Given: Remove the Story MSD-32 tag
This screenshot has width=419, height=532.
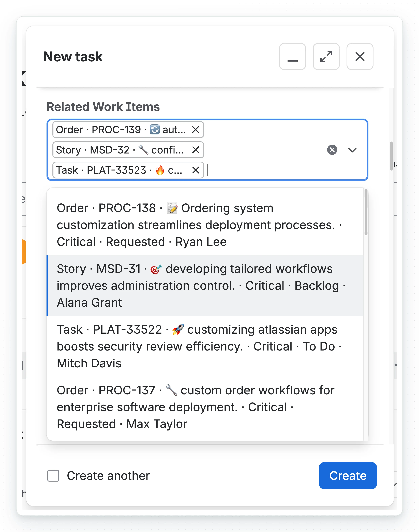Looking at the screenshot, I should pyautogui.click(x=196, y=150).
